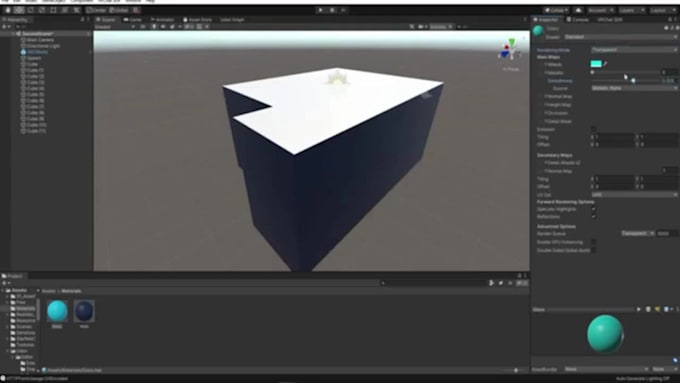Viewport: 680px width, 383px height.
Task: Click the Tiling X input field under Main Maps
Action: (614, 137)
